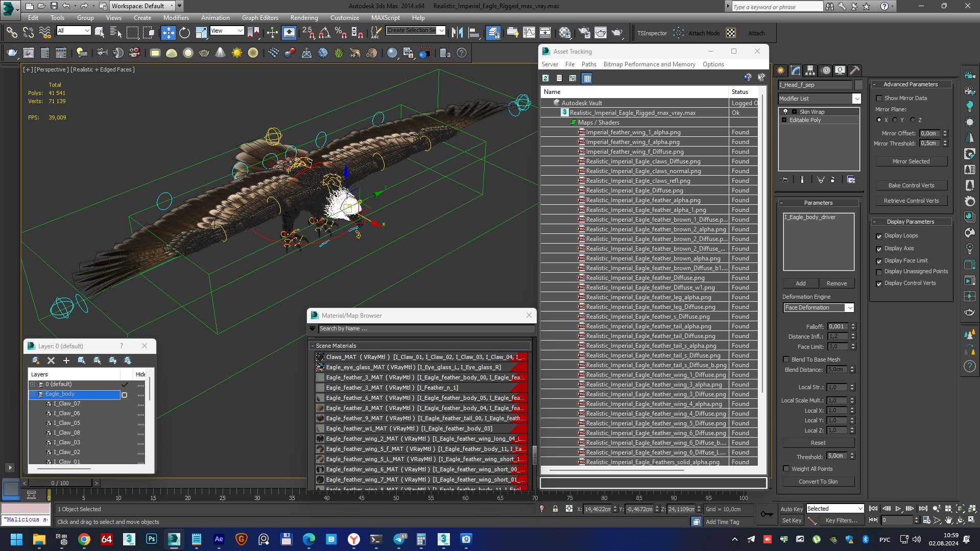980x551 pixels.
Task: Select Mirror Plane X radio button
Action: click(x=879, y=120)
